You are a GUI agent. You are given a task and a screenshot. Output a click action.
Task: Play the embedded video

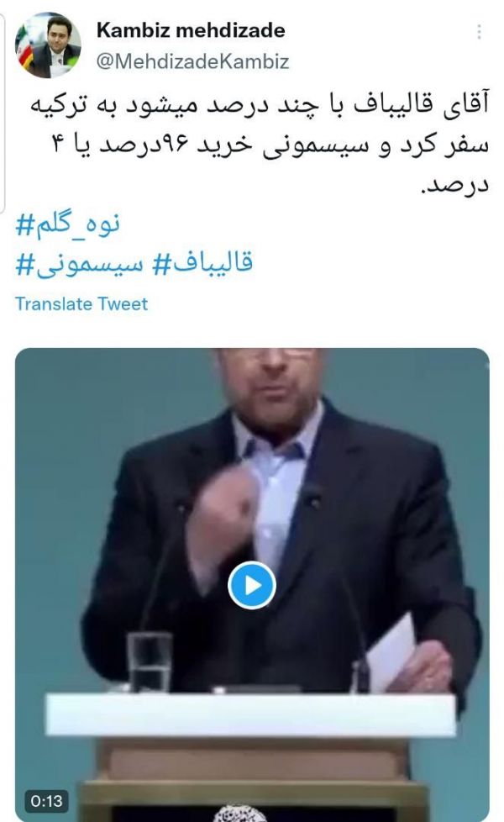(252, 585)
